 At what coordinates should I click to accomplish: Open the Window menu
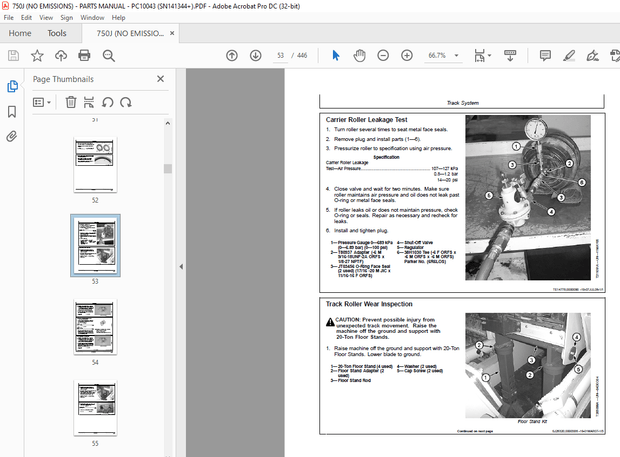[92, 17]
